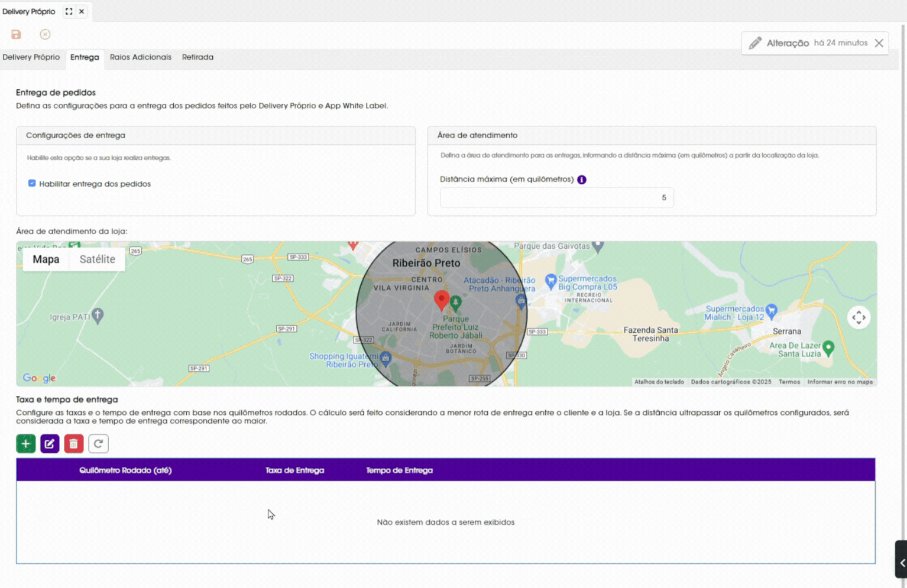Screen dimensions: 907x588
Task: Click Supermercados Big Compra L05 marker
Action: click(x=550, y=281)
